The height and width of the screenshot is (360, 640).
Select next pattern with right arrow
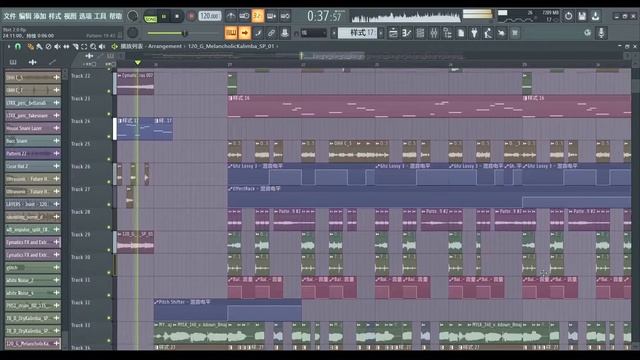coord(381,33)
